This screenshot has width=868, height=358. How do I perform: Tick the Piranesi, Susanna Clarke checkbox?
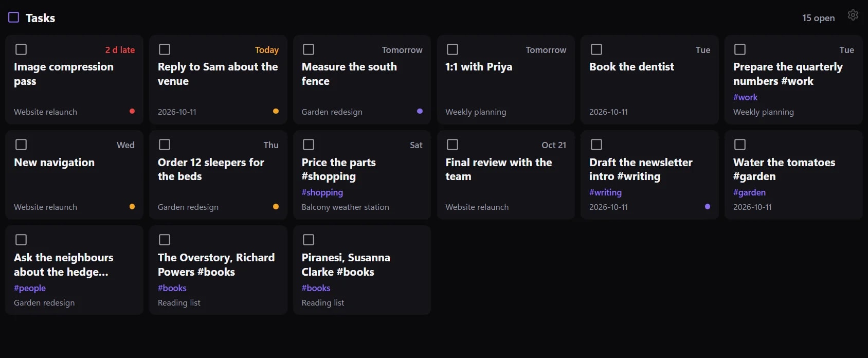coord(309,240)
